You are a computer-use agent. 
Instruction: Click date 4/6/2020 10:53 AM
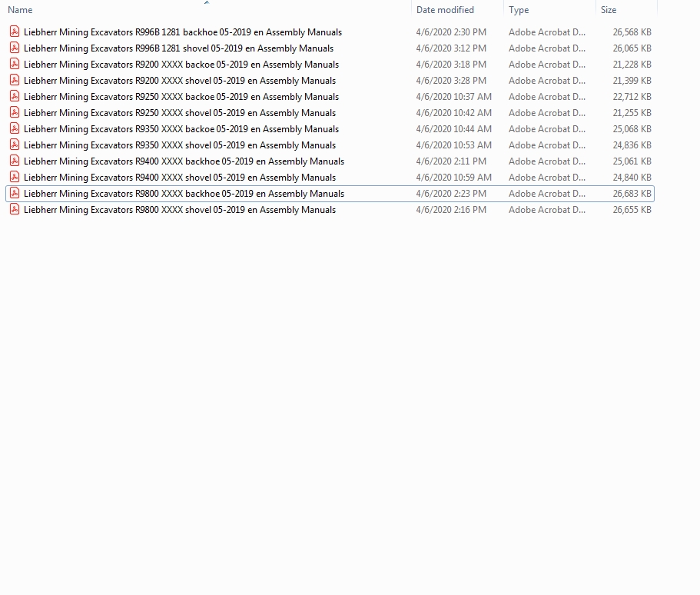[453, 145]
